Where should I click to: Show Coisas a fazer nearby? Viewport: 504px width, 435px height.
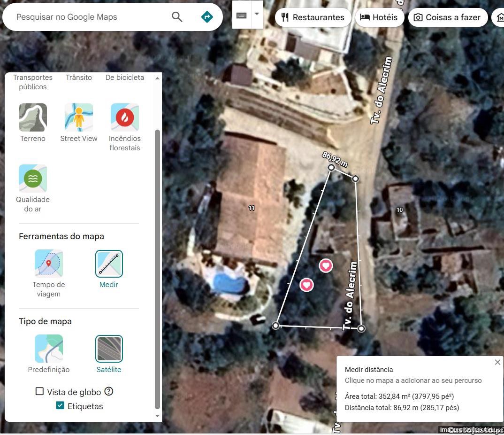point(448,17)
